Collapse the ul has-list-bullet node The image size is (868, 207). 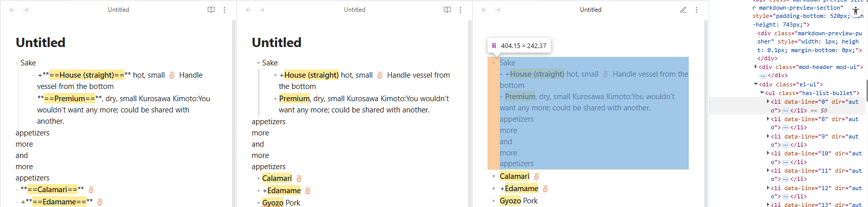(x=761, y=93)
